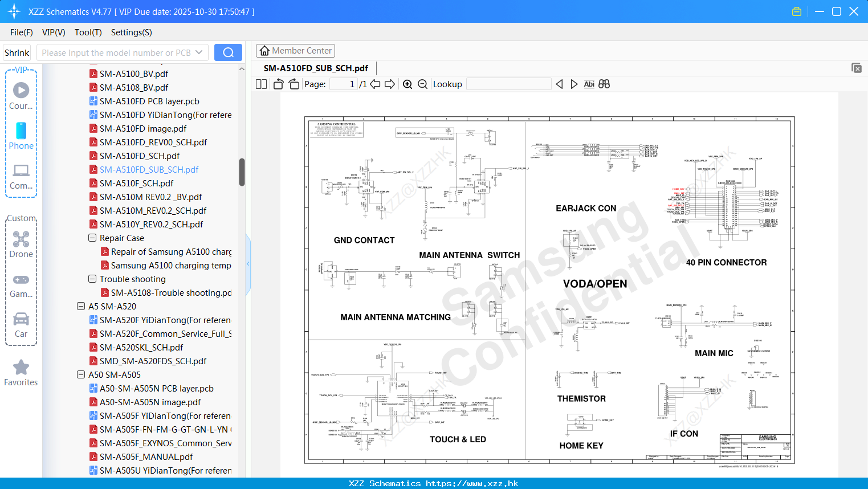Collapse the file panel via splitter arrow
Screen dimensions: 868x489
point(248,264)
